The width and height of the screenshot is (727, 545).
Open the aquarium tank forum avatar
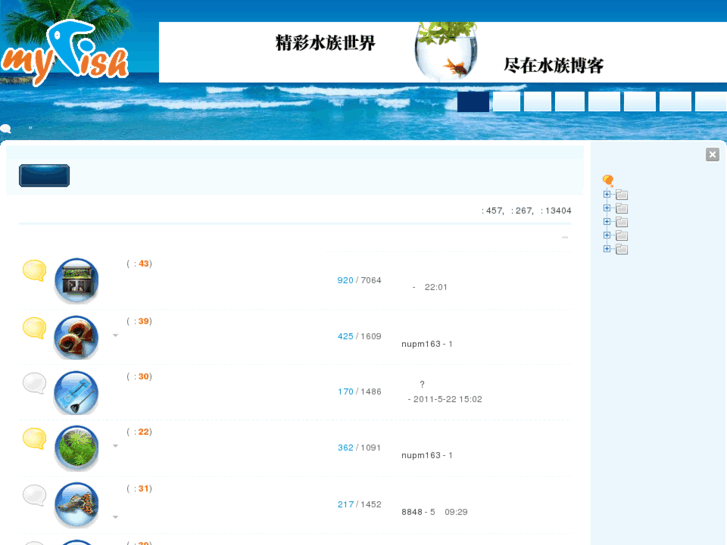coord(77,280)
